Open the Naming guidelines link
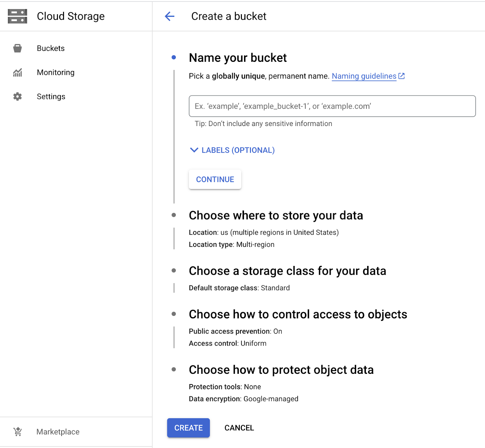 364,76
